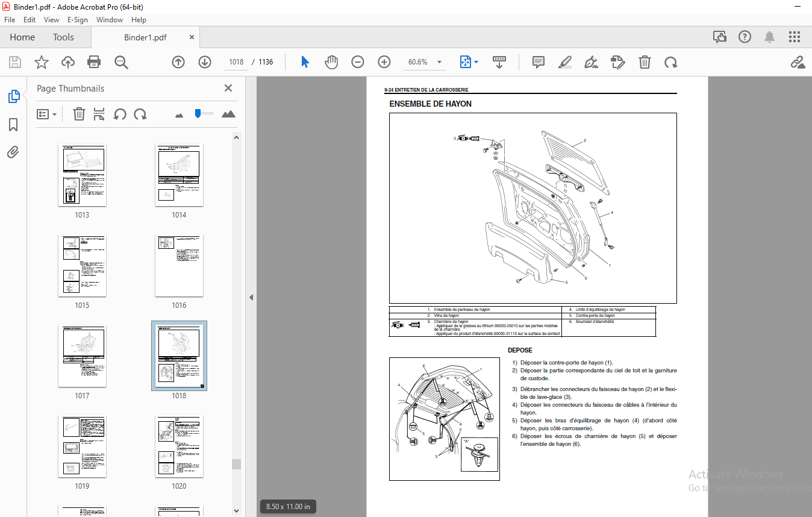Add the document to starred files
Viewport: 812px width, 517px height.
(x=41, y=62)
